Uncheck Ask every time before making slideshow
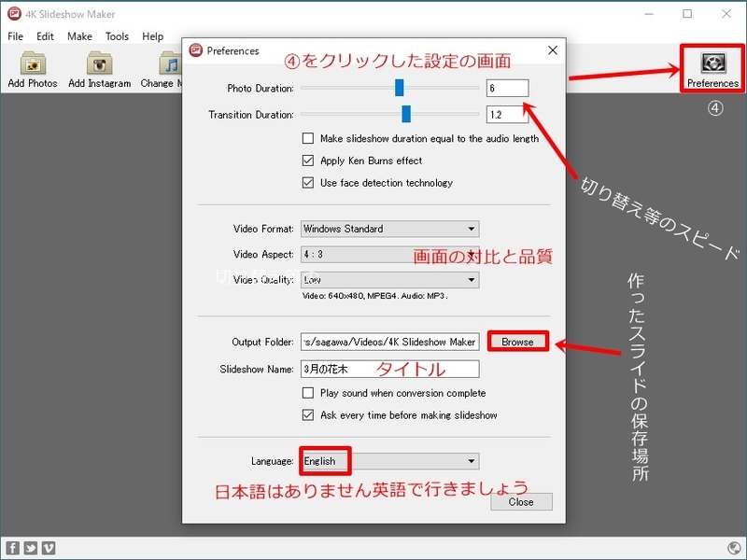The width and height of the screenshot is (747, 560). coord(308,414)
